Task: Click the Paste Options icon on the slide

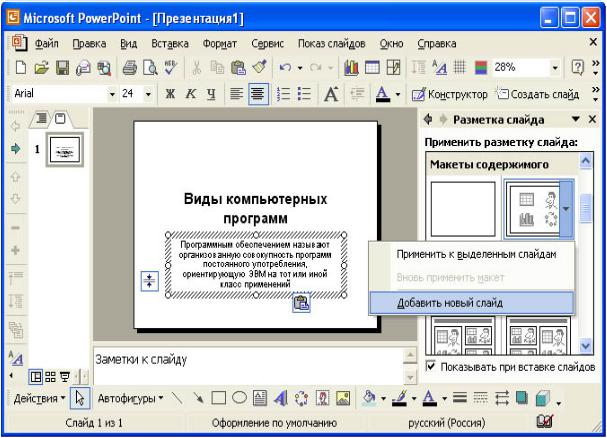Action: [301, 303]
